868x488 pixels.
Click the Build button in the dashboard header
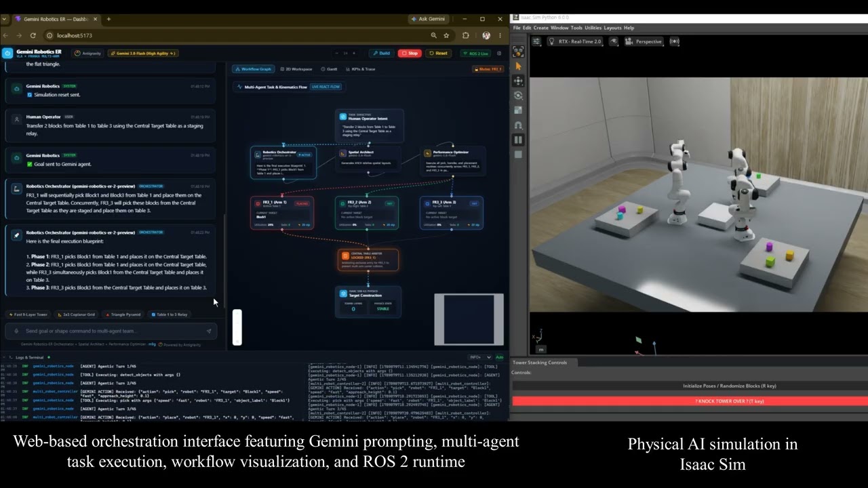point(381,53)
